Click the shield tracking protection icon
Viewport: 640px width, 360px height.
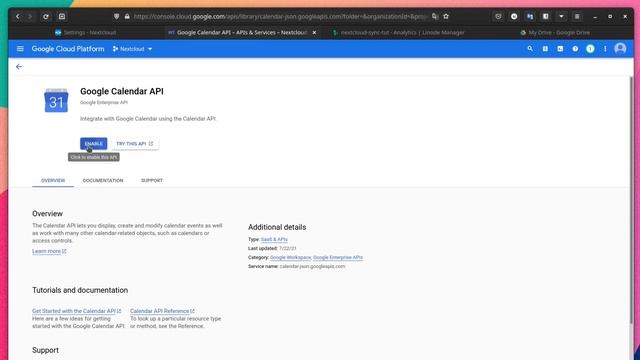[x=117, y=16]
